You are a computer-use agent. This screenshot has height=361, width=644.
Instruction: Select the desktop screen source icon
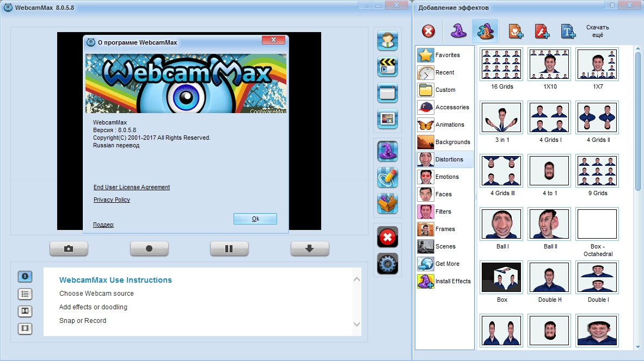[x=387, y=93]
